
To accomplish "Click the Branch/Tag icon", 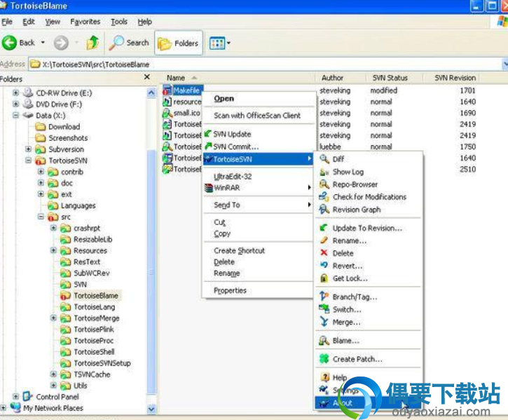I will pos(324,296).
